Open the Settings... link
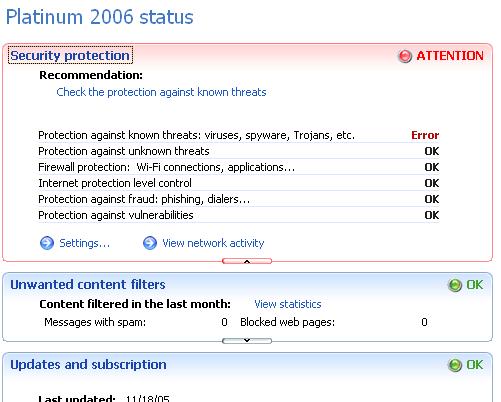The height and width of the screenshot is (402, 501). point(85,243)
